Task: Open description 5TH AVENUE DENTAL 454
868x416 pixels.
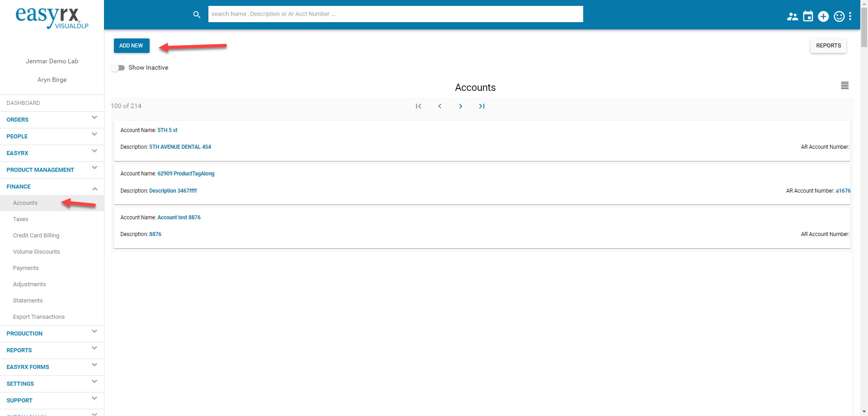Action: click(x=180, y=147)
